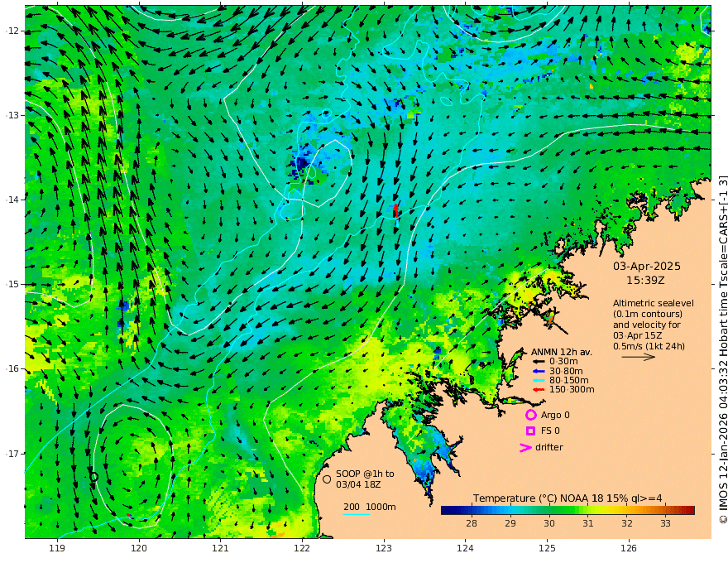The width and height of the screenshot is (728, 563).
Task: Click latitude axis label -17
Action: [12, 454]
